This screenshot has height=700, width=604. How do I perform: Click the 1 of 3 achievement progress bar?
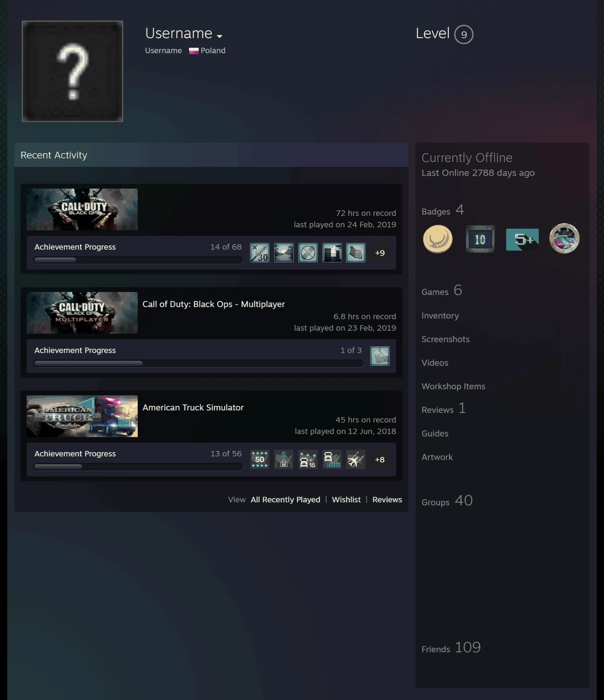[198, 363]
